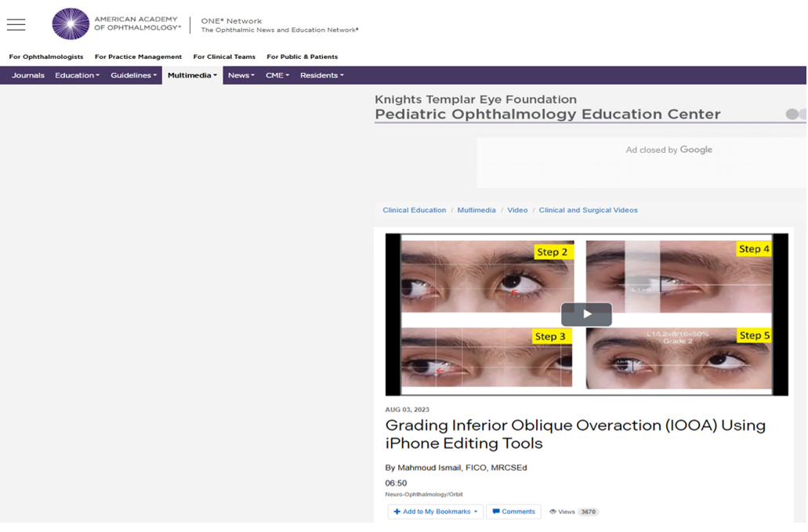
Task: Play the IOOA grading video
Action: (x=586, y=314)
